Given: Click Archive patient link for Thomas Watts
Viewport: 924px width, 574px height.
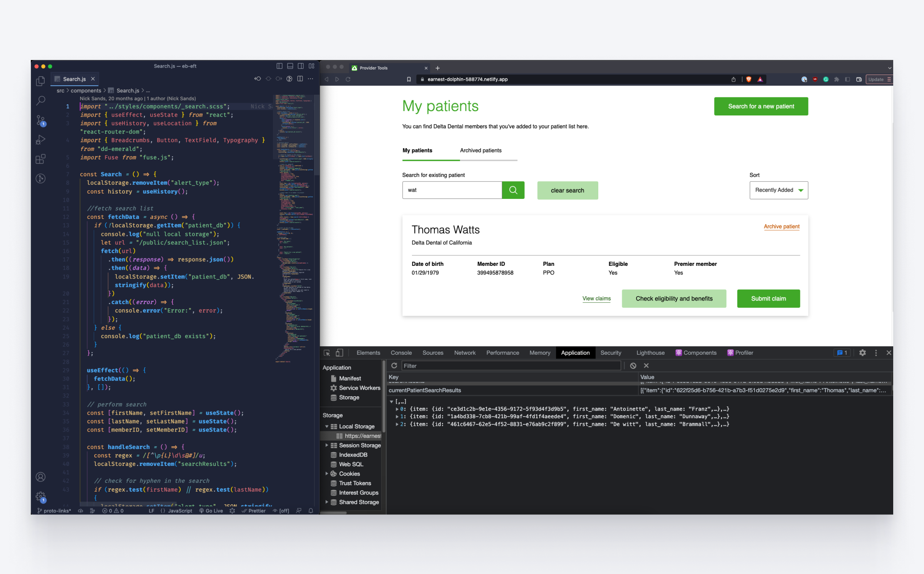Looking at the screenshot, I should click(x=782, y=227).
